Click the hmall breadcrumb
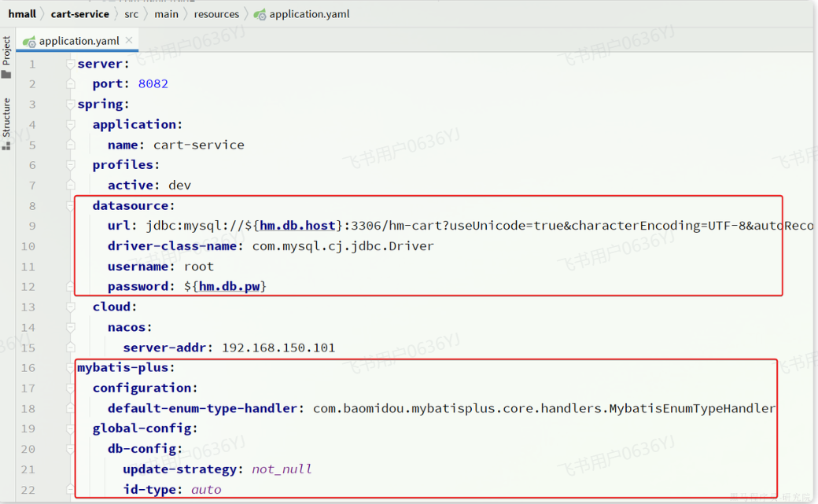 22,14
